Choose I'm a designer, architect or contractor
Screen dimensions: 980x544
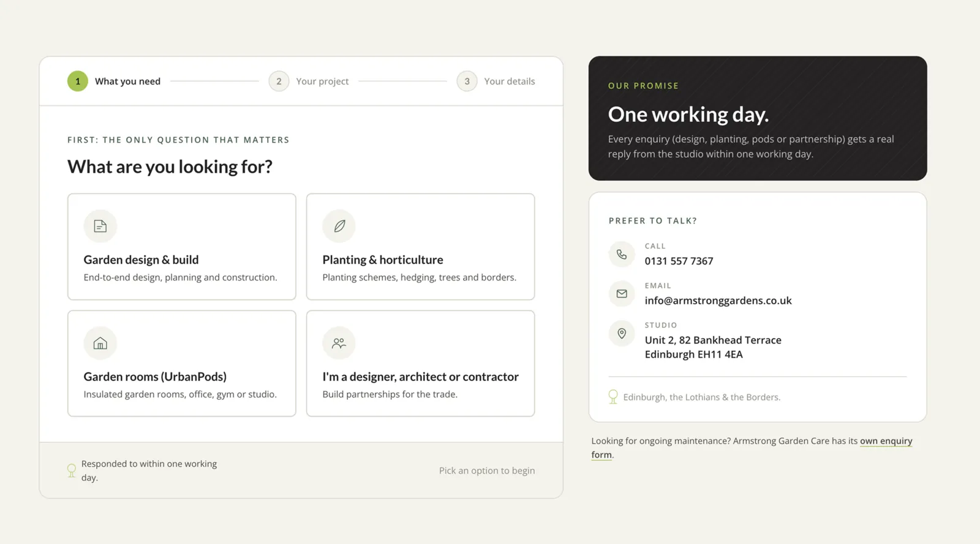coord(420,377)
